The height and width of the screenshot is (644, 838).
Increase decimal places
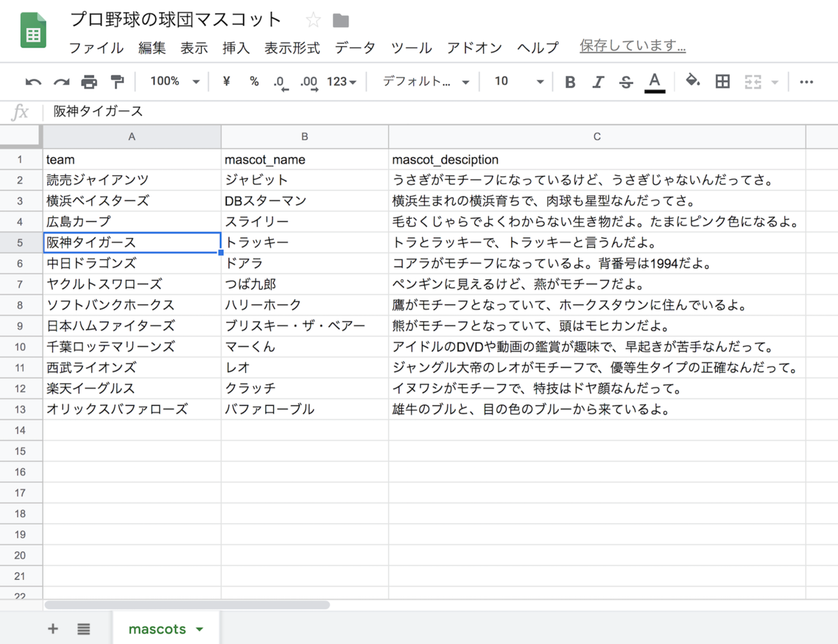(309, 82)
